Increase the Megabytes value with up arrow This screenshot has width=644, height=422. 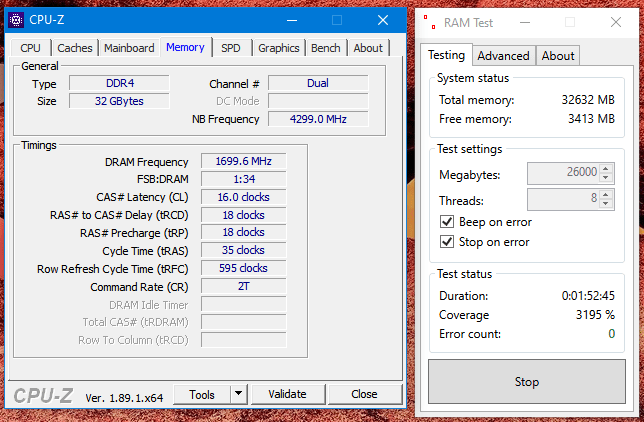pos(606,168)
